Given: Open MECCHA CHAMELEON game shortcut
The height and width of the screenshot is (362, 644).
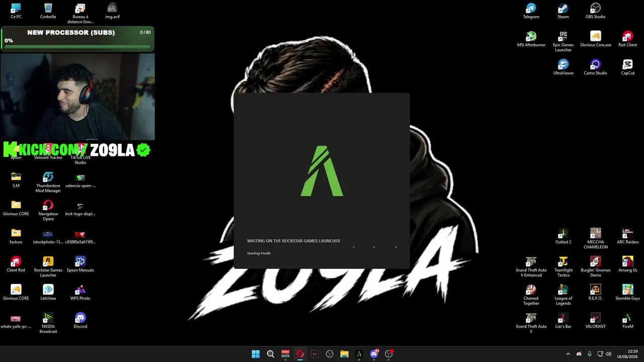Looking at the screenshot, I should click(x=595, y=239).
